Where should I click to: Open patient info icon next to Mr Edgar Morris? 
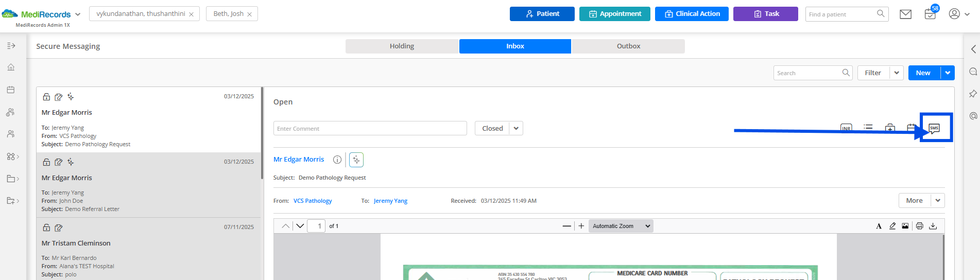(337, 160)
